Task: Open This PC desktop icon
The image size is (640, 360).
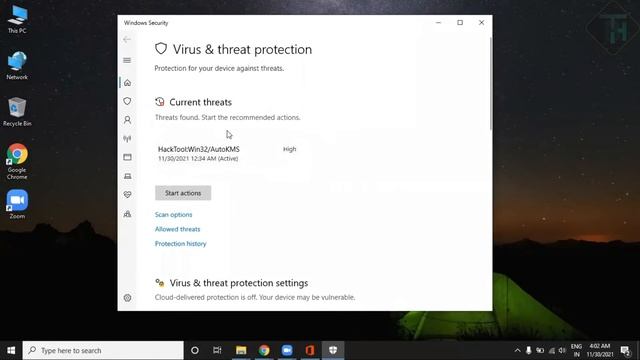Action: click(x=17, y=19)
